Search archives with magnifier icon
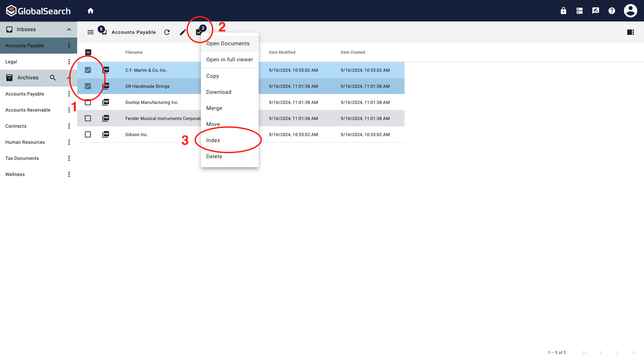The image size is (644, 362). (x=53, y=78)
